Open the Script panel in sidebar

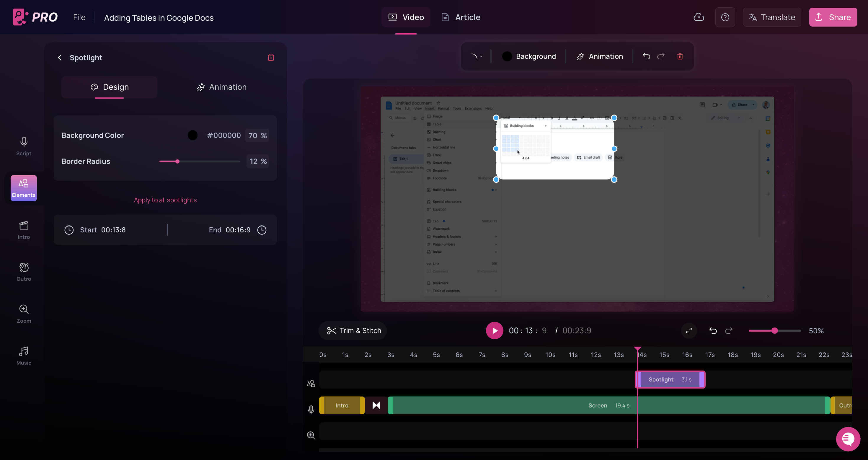pos(24,146)
